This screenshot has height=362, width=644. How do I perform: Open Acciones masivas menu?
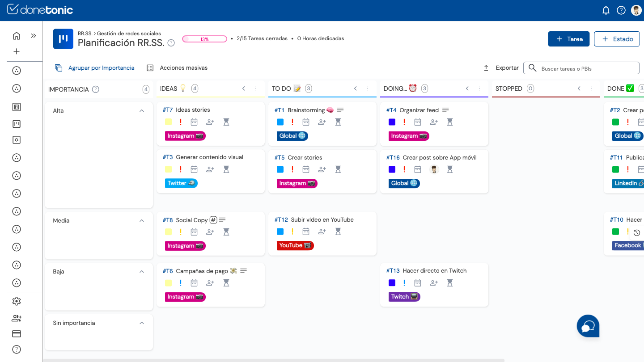(x=177, y=68)
